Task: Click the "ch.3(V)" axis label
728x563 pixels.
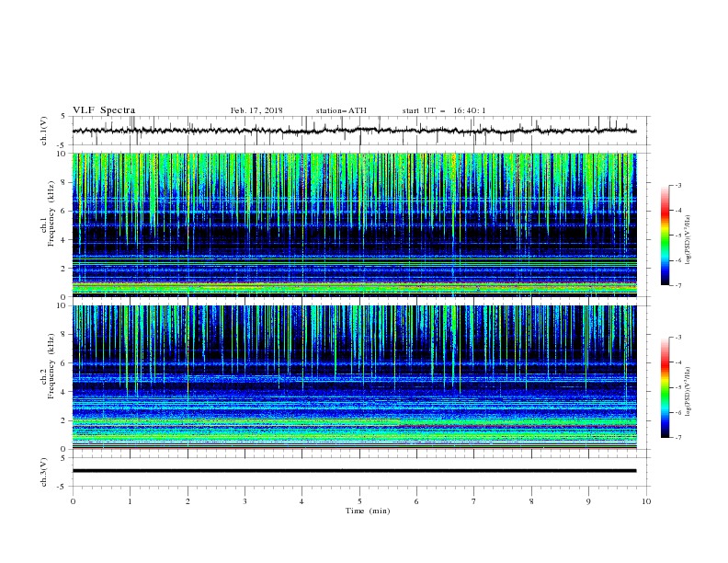Action: (44, 472)
